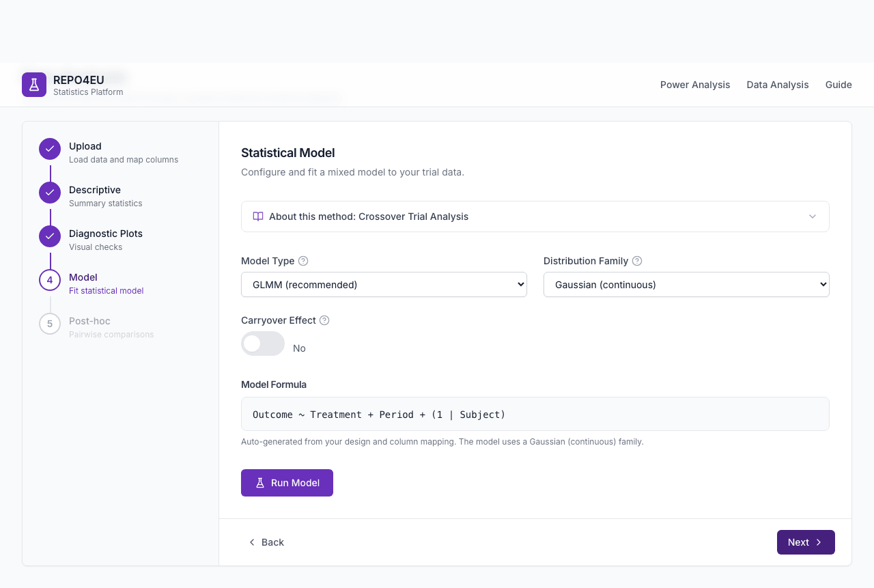Click the Model Type help icon

pos(303,261)
